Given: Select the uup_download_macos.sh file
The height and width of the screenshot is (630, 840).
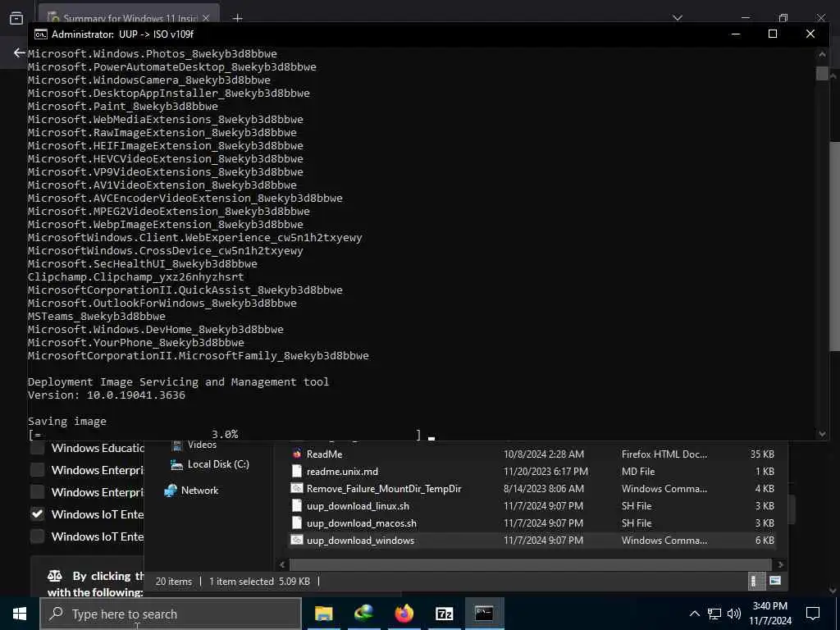Looking at the screenshot, I should coord(362,523).
